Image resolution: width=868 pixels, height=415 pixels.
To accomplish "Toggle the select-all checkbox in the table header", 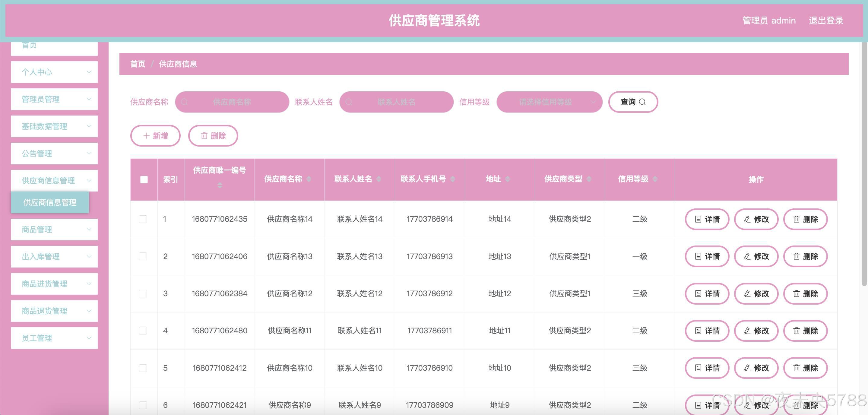I will point(144,179).
